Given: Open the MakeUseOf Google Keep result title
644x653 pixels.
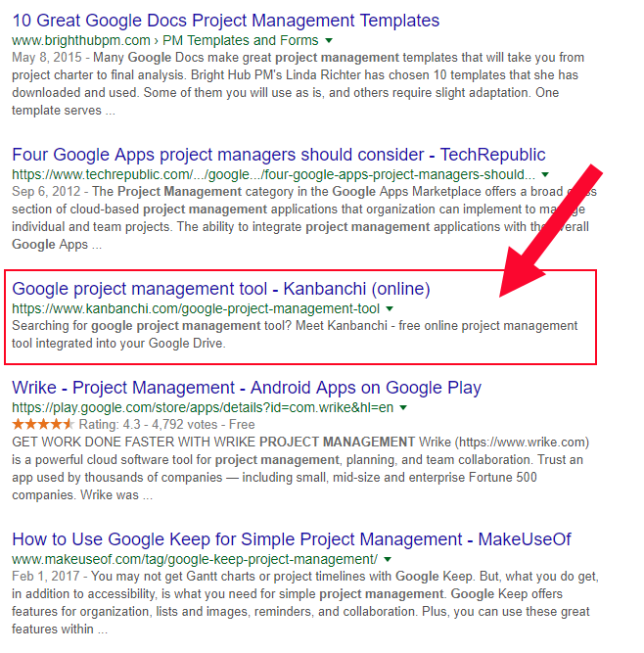Looking at the screenshot, I should pyautogui.click(x=292, y=539).
